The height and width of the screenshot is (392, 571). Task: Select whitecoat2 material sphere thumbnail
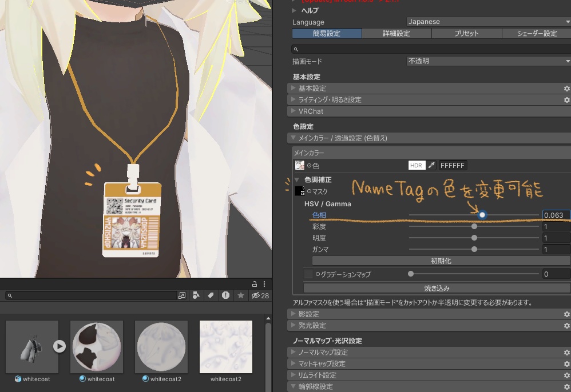pos(161,346)
